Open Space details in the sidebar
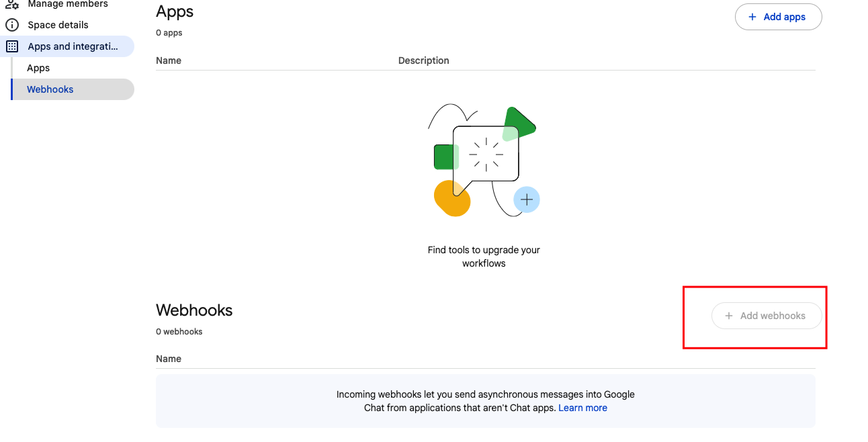This screenshot has width=868, height=442. click(58, 25)
